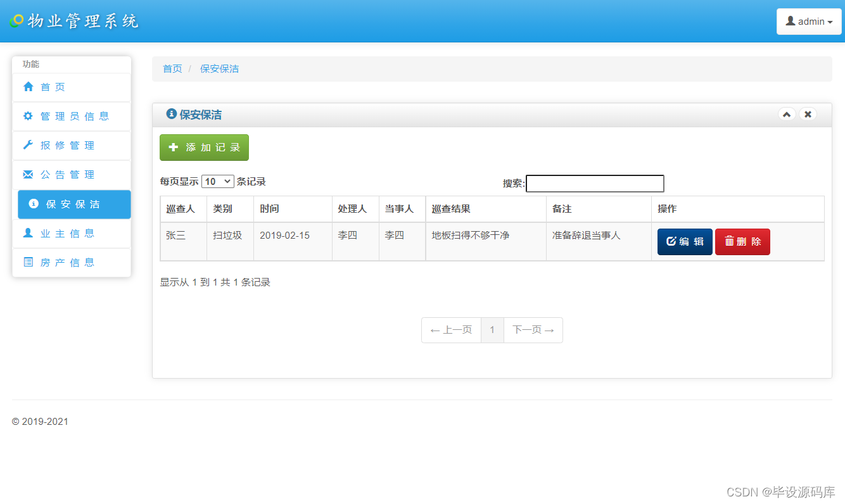Click the gear icon for 管理员信息

(28, 116)
